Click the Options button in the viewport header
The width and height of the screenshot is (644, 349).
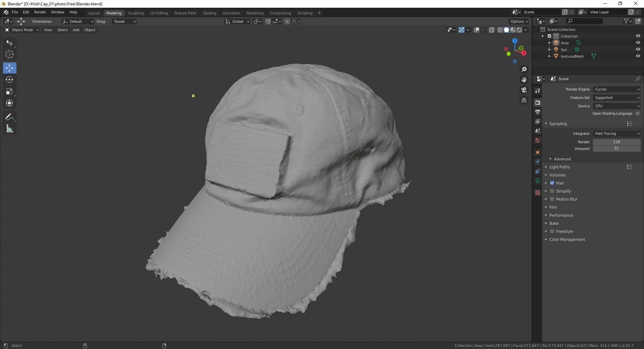click(x=518, y=21)
